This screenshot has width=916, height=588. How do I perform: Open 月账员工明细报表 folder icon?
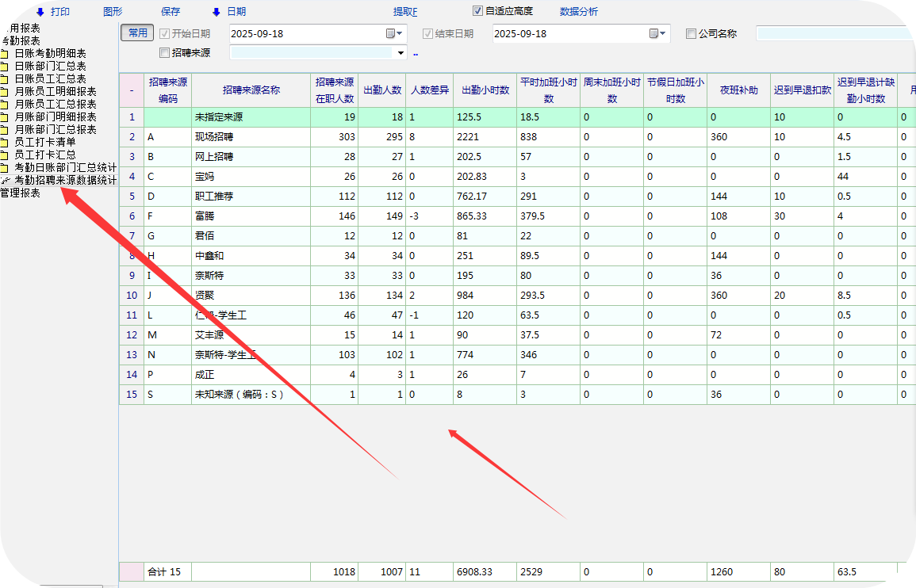point(6,92)
